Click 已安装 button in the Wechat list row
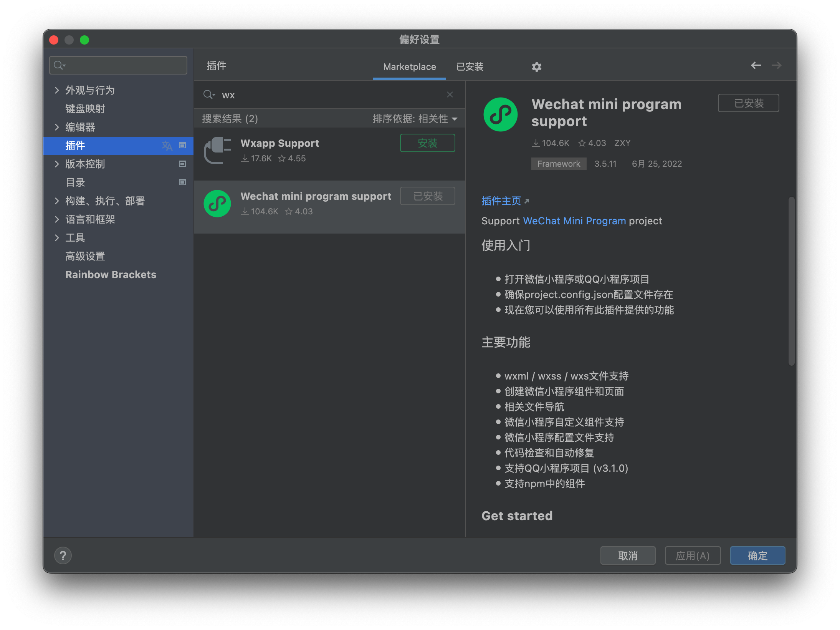Image resolution: width=840 pixels, height=630 pixels. (427, 196)
